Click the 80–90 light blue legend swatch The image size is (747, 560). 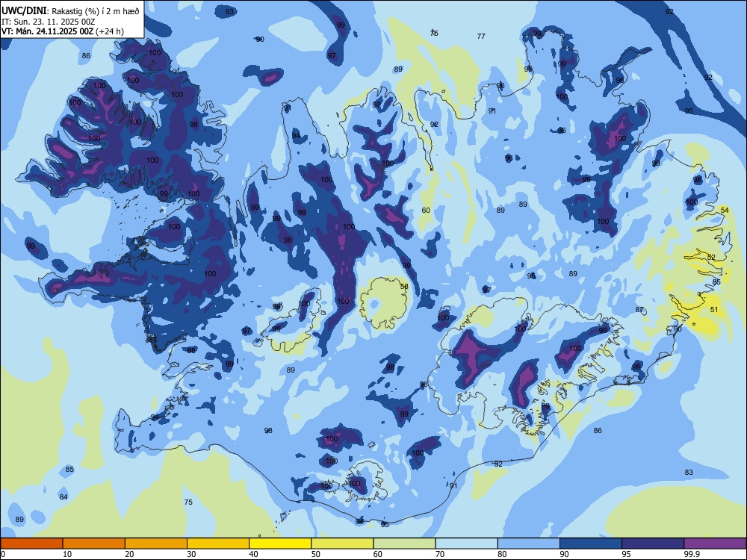[x=529, y=544]
